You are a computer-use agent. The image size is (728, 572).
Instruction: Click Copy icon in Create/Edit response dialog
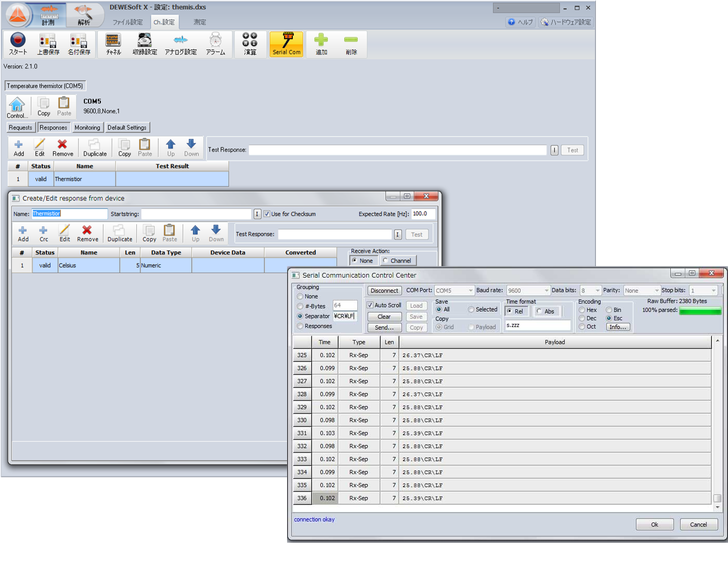point(149,233)
